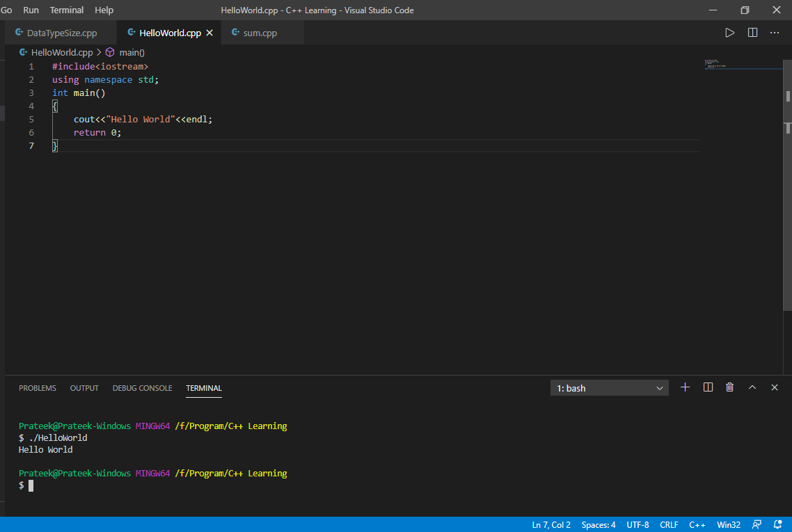The width and height of the screenshot is (792, 532).
Task: Click main() in the breadcrumb
Action: pos(132,52)
